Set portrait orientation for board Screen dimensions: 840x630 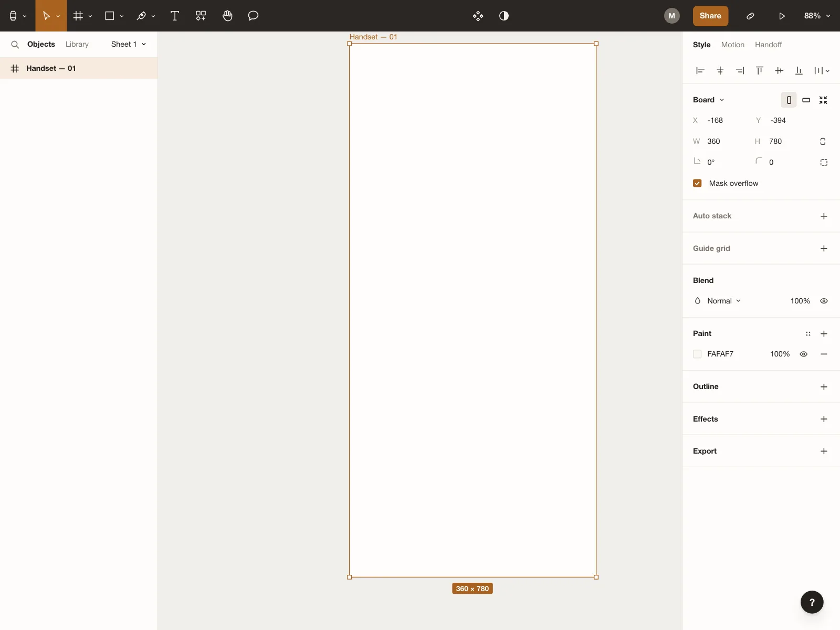tap(789, 100)
